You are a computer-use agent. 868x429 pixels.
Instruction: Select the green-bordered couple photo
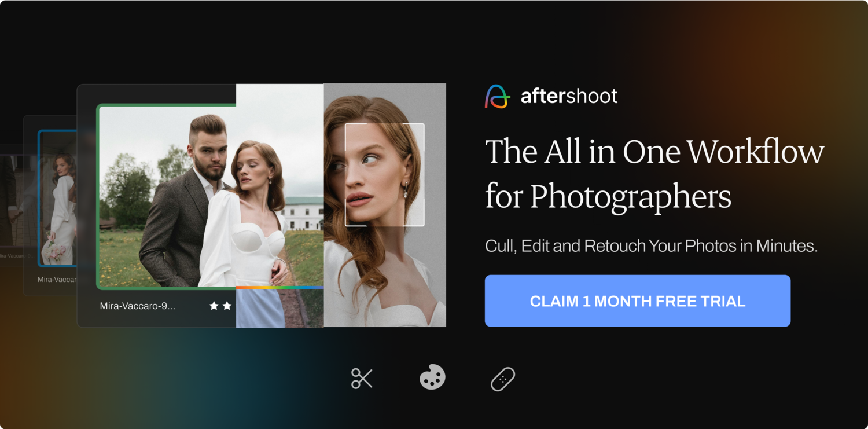pyautogui.click(x=209, y=197)
